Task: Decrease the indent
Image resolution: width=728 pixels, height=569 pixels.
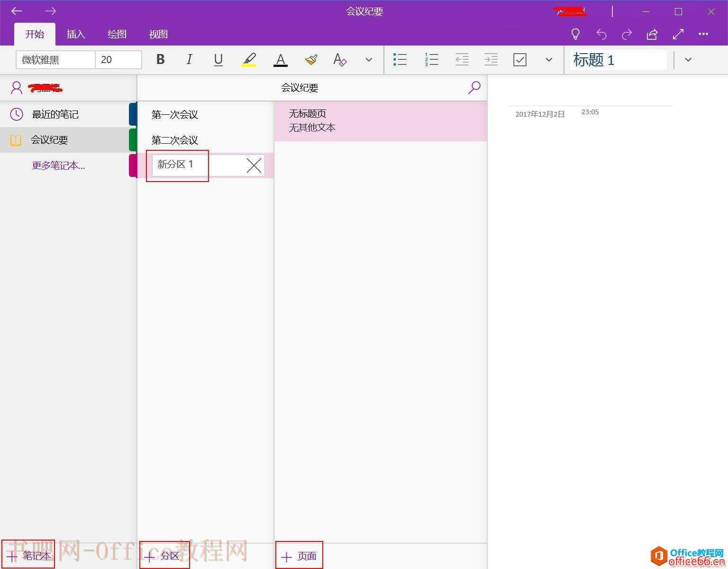Action: (462, 59)
